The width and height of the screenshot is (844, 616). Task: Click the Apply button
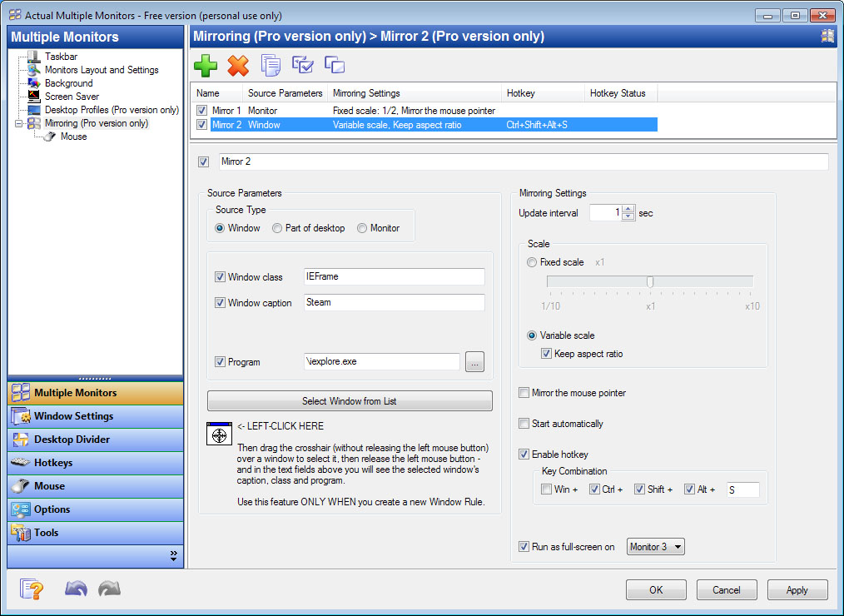point(797,589)
